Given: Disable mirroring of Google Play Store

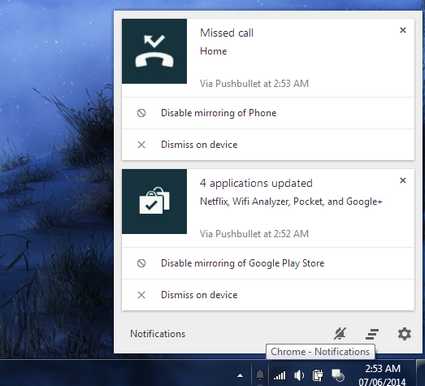Looking at the screenshot, I should point(268,263).
